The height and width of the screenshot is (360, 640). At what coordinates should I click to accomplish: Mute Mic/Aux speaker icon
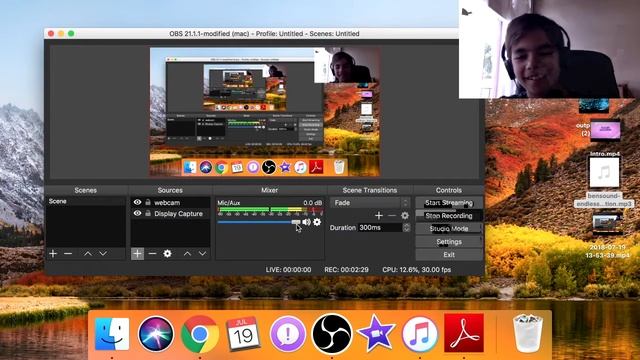[306, 222]
